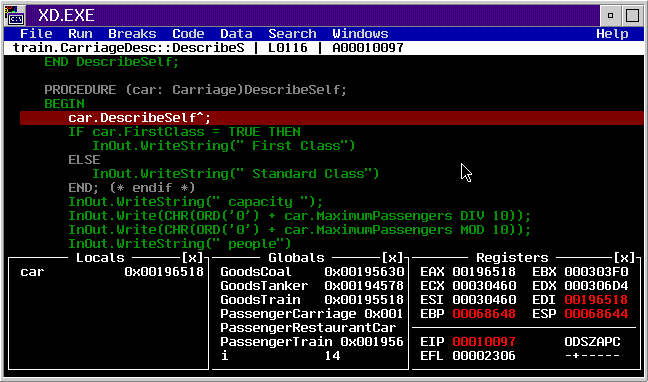Click the red EIP register value 00010097
This screenshot has width=648, height=382.
[x=484, y=341]
